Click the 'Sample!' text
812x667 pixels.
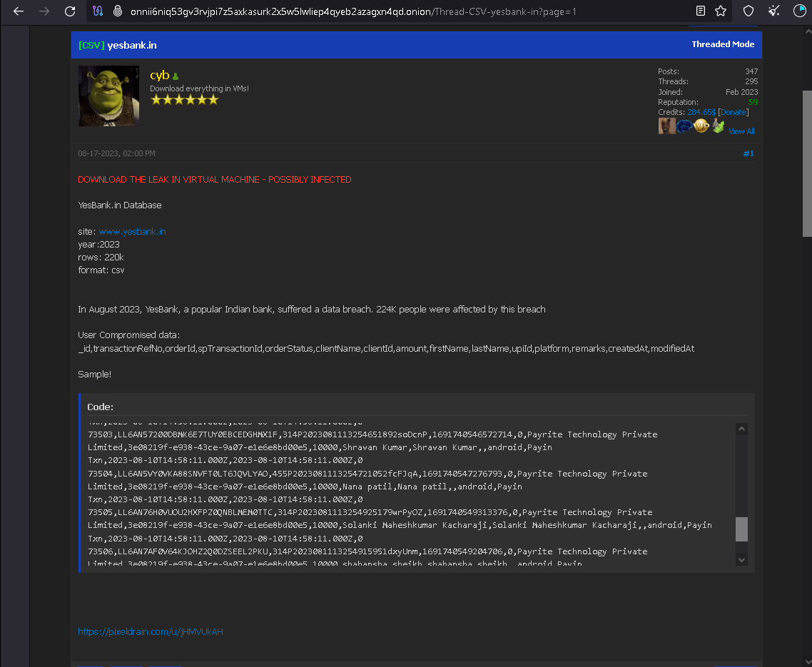(x=94, y=374)
